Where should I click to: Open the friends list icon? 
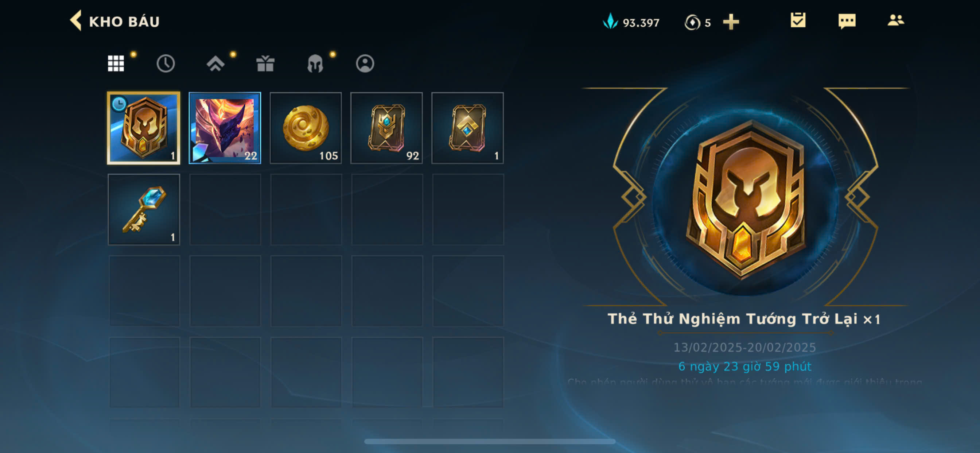[895, 20]
